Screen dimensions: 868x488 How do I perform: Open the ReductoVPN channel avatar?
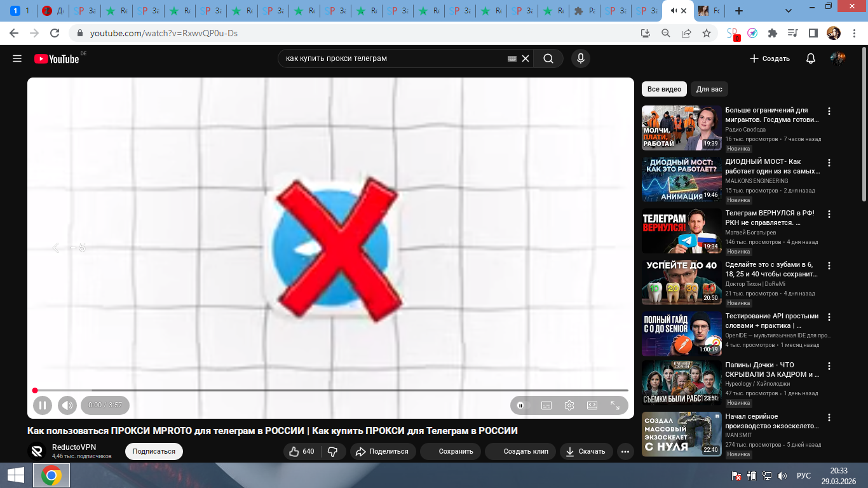point(37,451)
